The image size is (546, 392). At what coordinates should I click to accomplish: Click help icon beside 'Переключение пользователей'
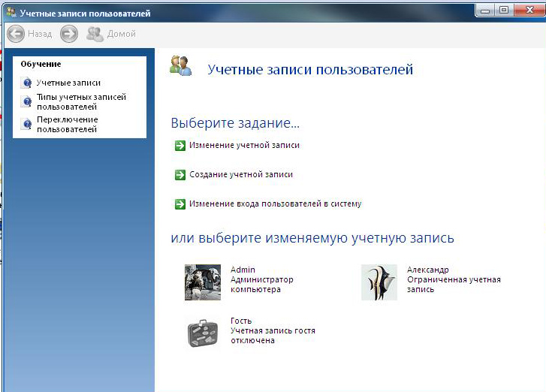tap(27, 125)
